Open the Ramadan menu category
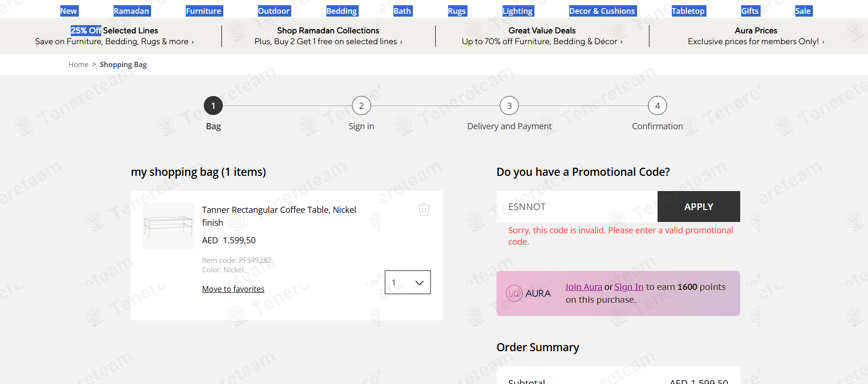 132,11
